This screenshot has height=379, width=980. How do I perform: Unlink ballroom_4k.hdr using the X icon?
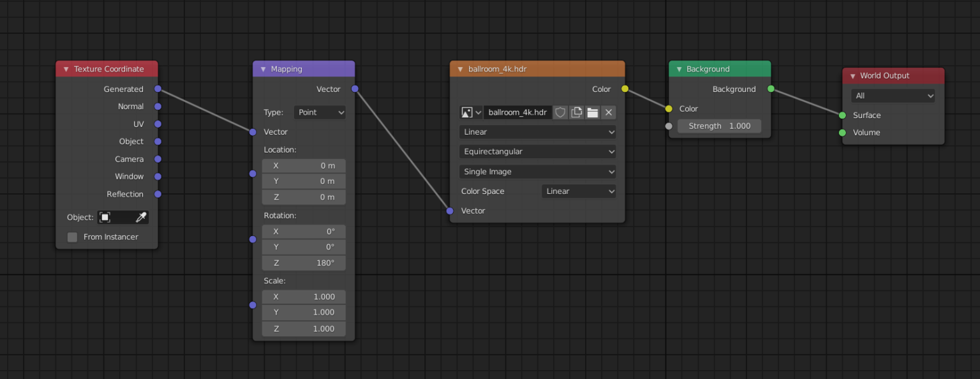coord(609,112)
